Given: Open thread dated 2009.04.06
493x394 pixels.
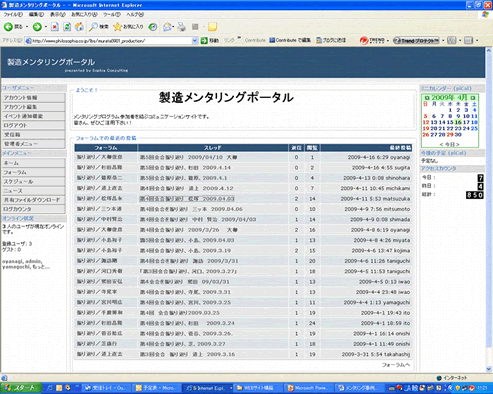Looking at the screenshot, I should pos(191,209).
